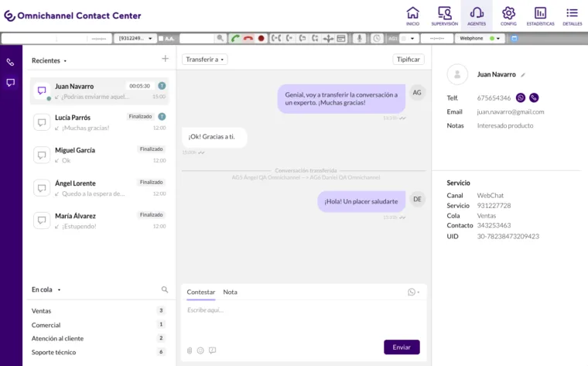
Task: Click the WhatsApp icon next to phone number
Action: click(x=521, y=97)
